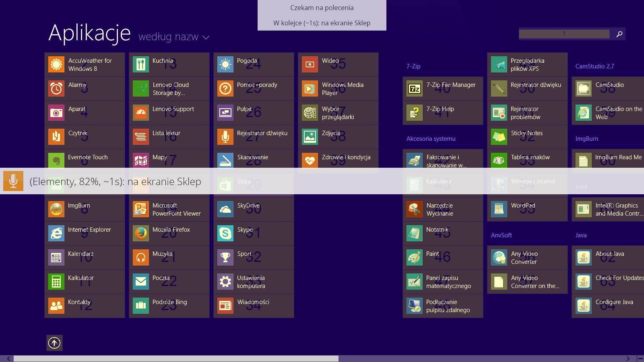The width and height of the screenshot is (644, 362).
Task: Open the Lista lektur tile
Action: point(169,137)
